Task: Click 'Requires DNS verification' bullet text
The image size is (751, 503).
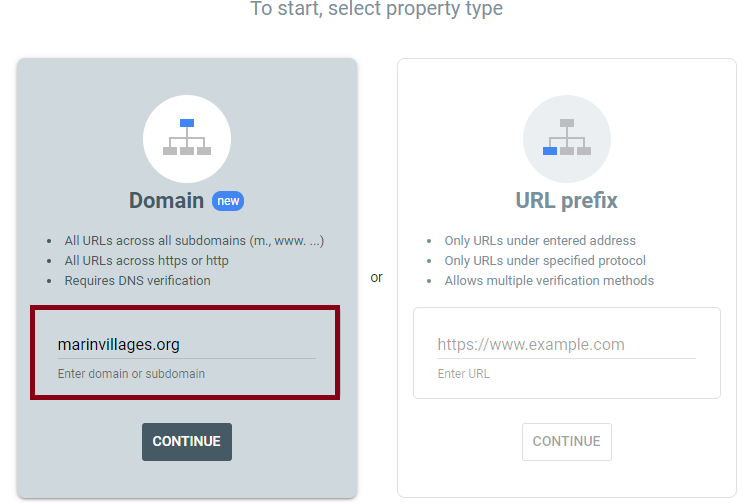Action: coord(137,281)
